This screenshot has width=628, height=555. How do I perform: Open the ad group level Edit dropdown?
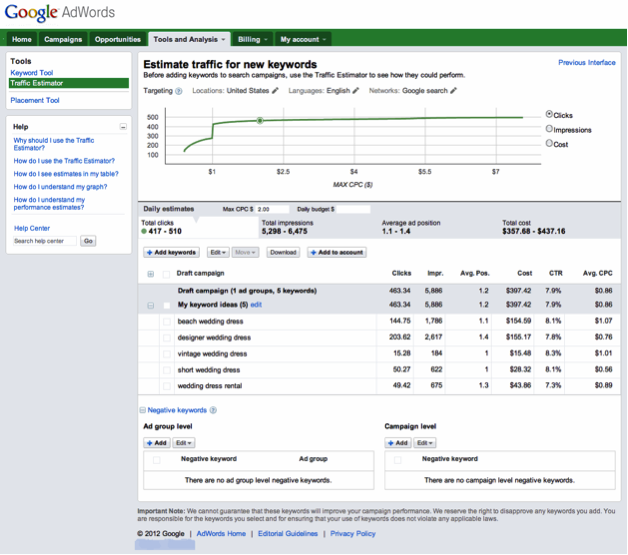(x=184, y=443)
